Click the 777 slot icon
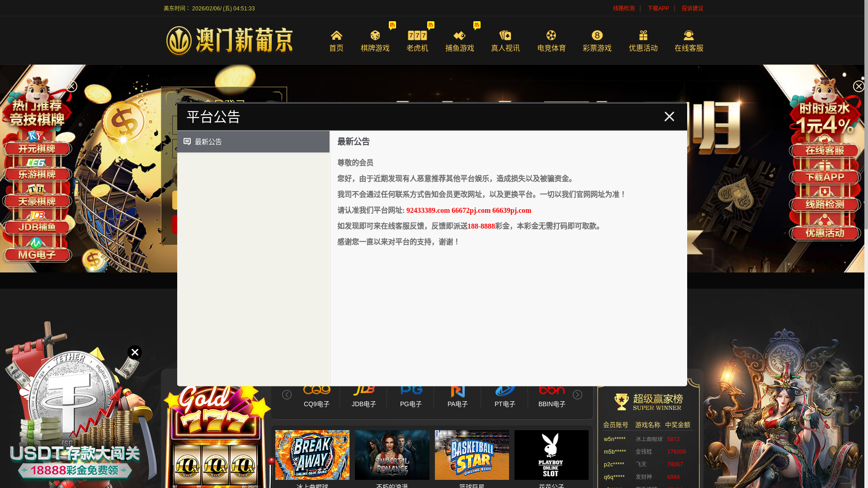This screenshot has width=868, height=488. pos(417,35)
